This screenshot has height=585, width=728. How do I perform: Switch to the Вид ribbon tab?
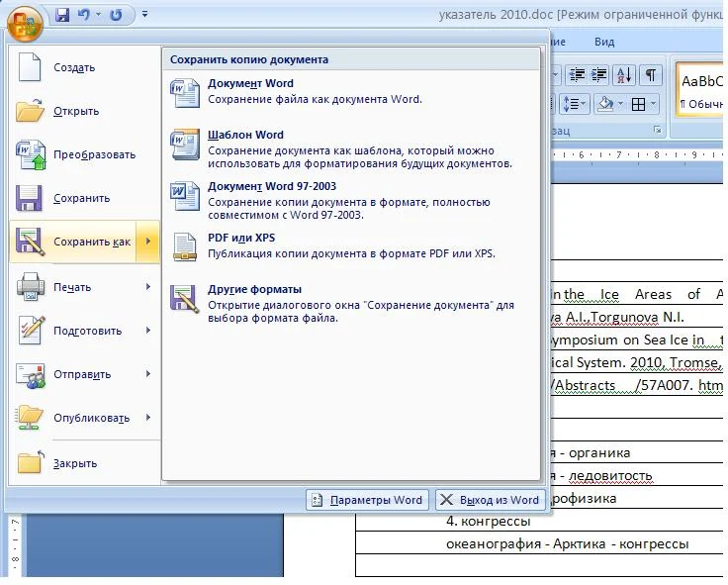pyautogui.click(x=604, y=42)
